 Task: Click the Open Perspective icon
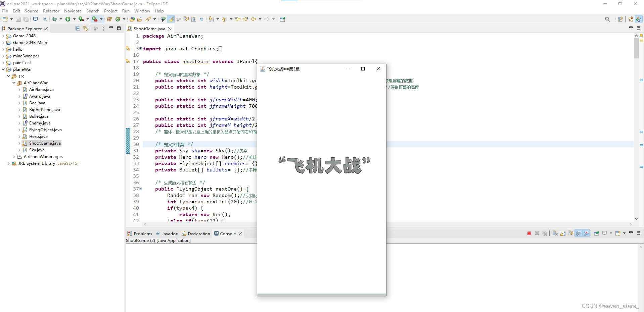(x=620, y=19)
